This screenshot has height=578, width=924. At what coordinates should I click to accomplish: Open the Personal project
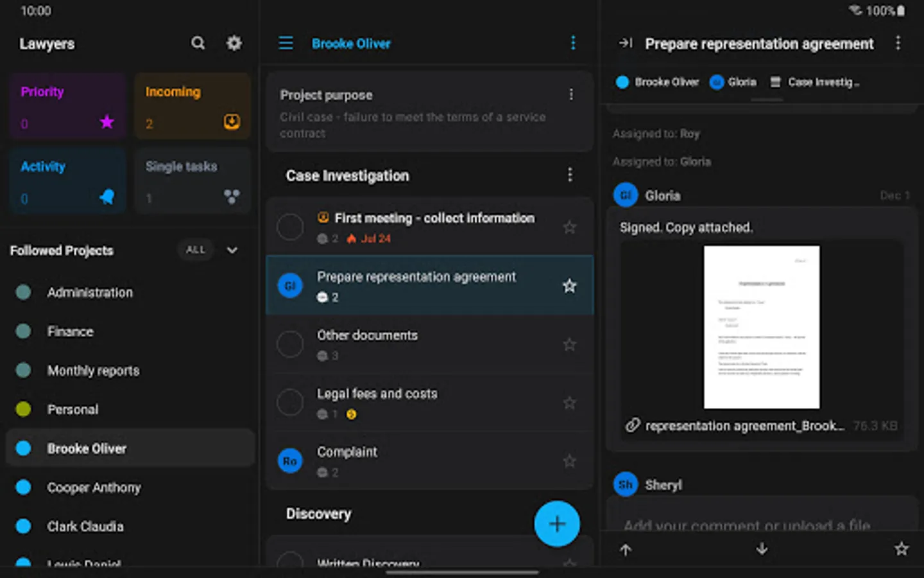[x=130, y=409]
